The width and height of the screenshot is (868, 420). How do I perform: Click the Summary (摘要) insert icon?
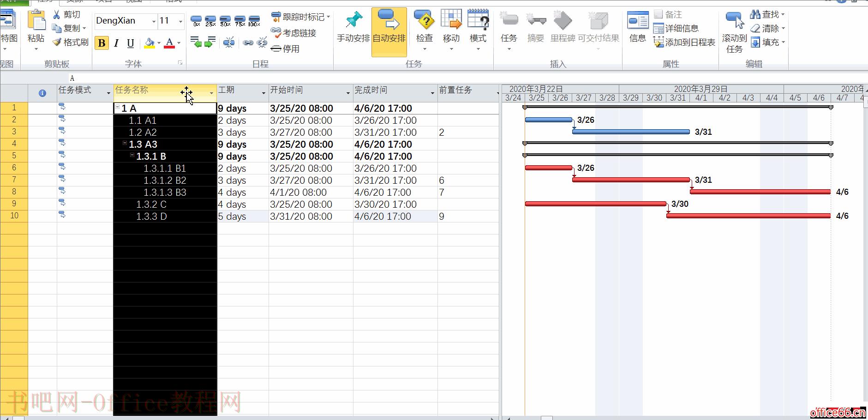coord(536,21)
